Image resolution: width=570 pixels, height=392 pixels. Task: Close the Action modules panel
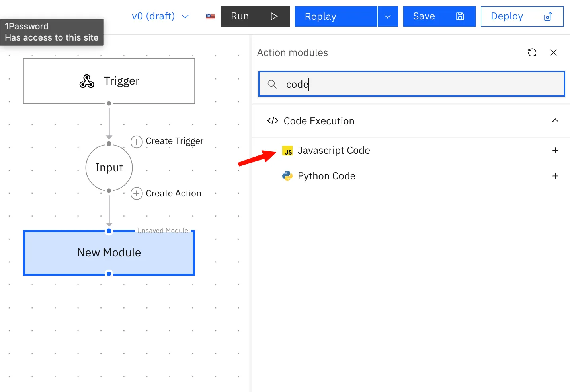(x=554, y=52)
